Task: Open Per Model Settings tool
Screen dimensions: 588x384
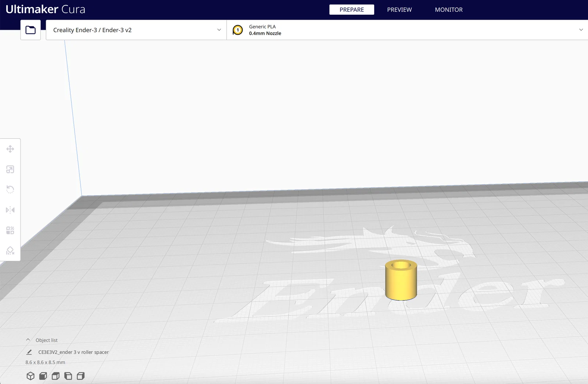Action: click(x=10, y=231)
